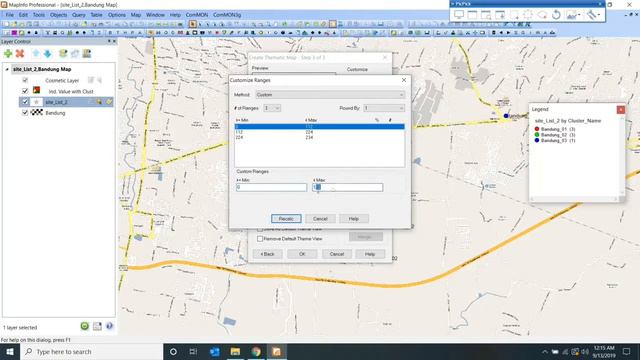Viewport: 640px width, 360px height.
Task: Open the File menu
Action: tap(9, 15)
